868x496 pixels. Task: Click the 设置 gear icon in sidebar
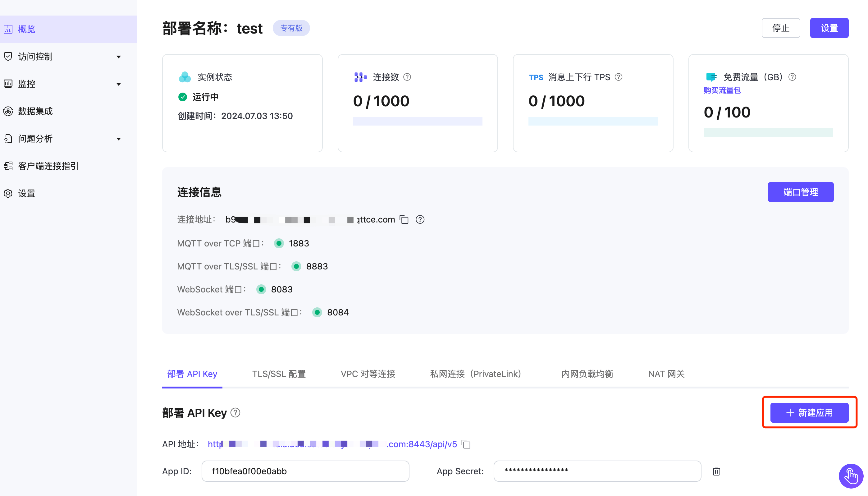8,193
